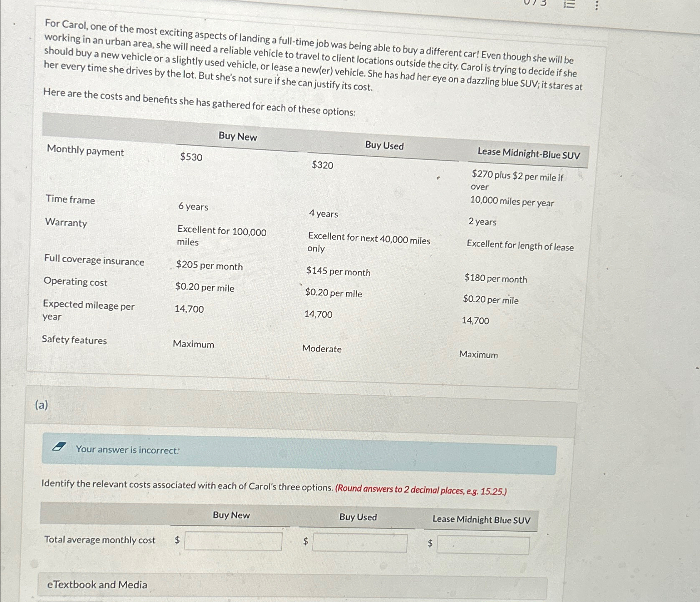Click the Monthly payment row label
700x602 pixels.
point(85,151)
